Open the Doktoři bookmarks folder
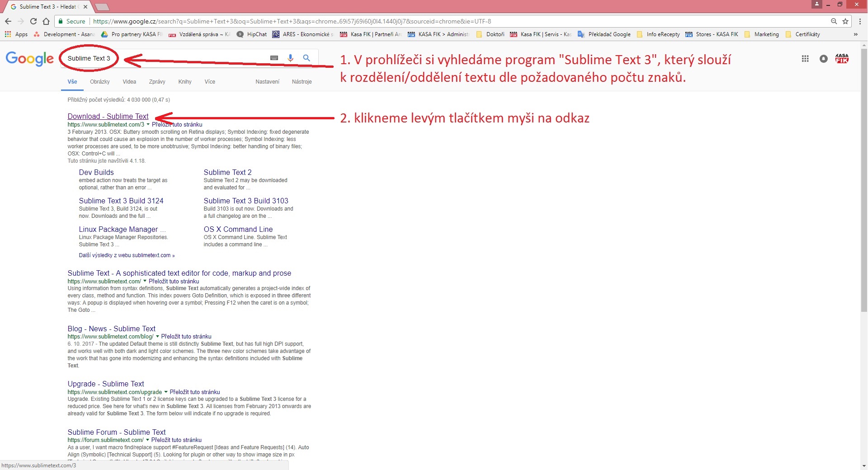This screenshot has height=470, width=868. tap(490, 34)
